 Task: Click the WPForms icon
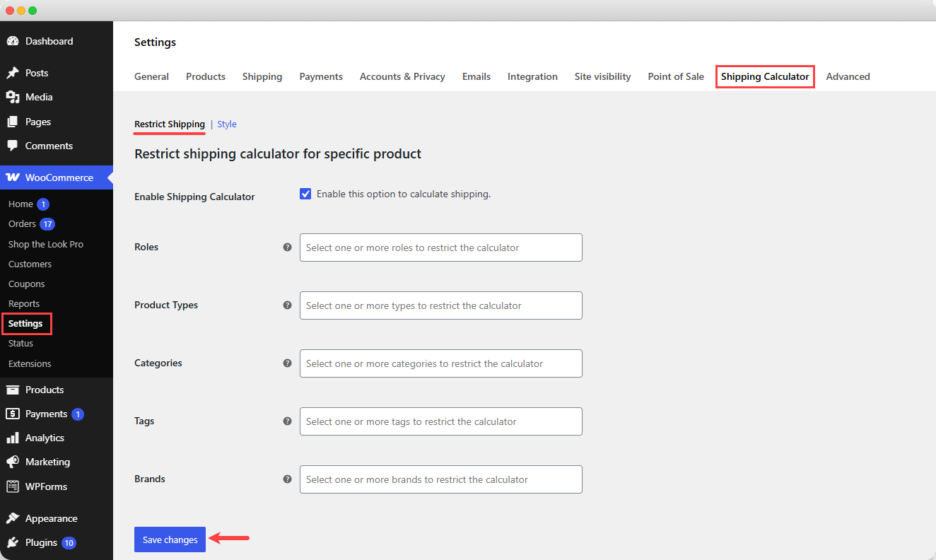tap(13, 486)
